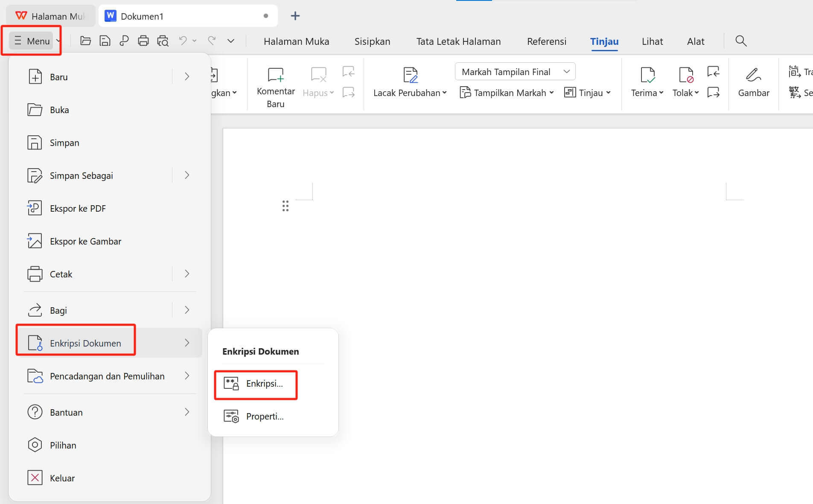Undo the last action

pyautogui.click(x=183, y=41)
